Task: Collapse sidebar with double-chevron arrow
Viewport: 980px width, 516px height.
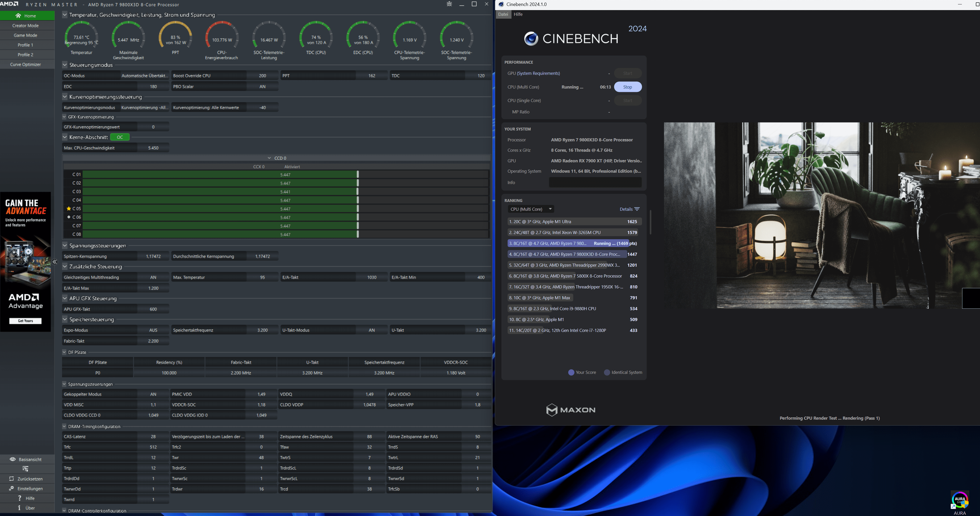Action: point(55,261)
